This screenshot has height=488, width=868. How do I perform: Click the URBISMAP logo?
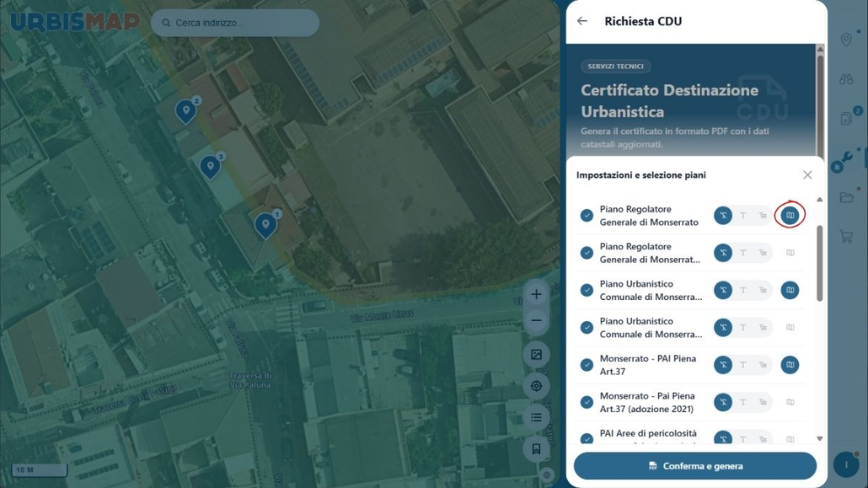[x=75, y=22]
